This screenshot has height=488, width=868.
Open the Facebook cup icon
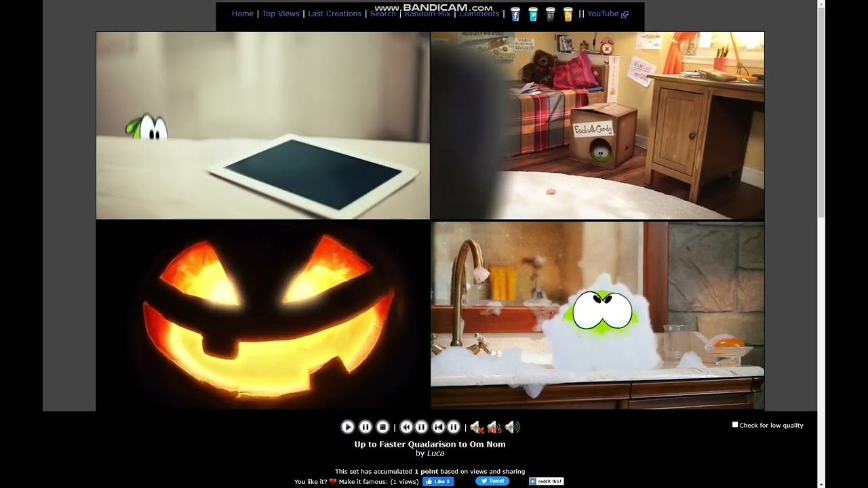coord(515,14)
